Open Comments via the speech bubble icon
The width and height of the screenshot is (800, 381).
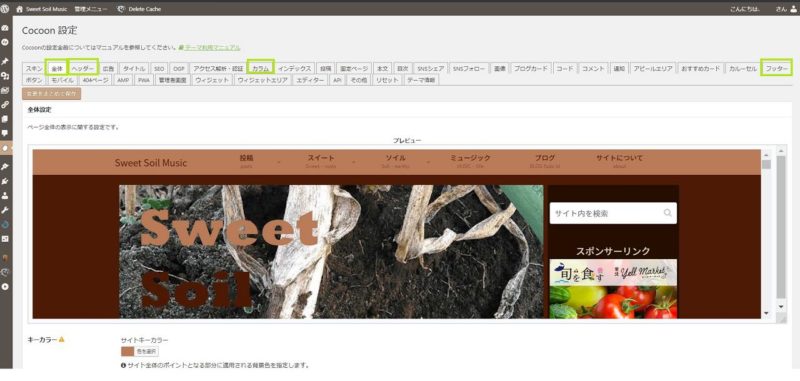(x=5, y=133)
